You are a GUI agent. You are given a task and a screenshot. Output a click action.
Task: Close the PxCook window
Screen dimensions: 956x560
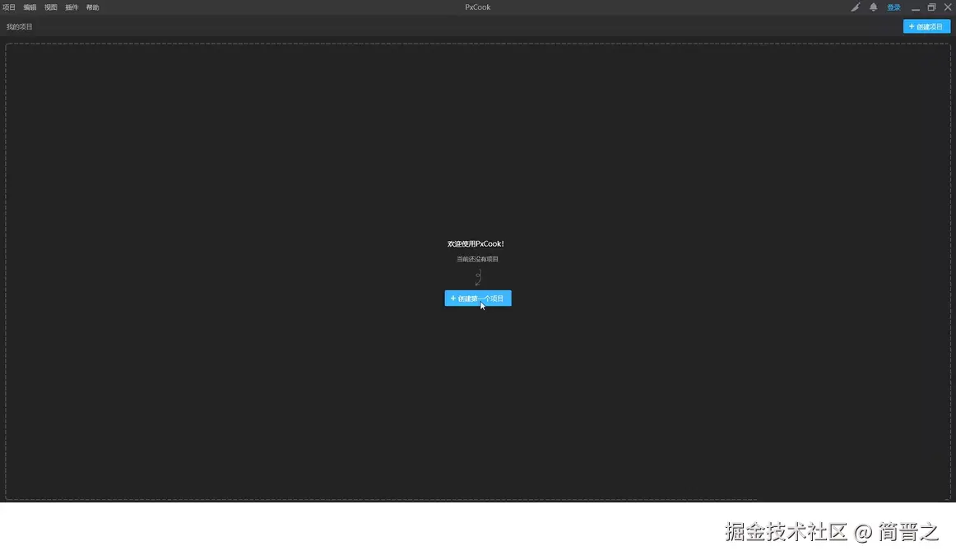pyautogui.click(x=948, y=7)
